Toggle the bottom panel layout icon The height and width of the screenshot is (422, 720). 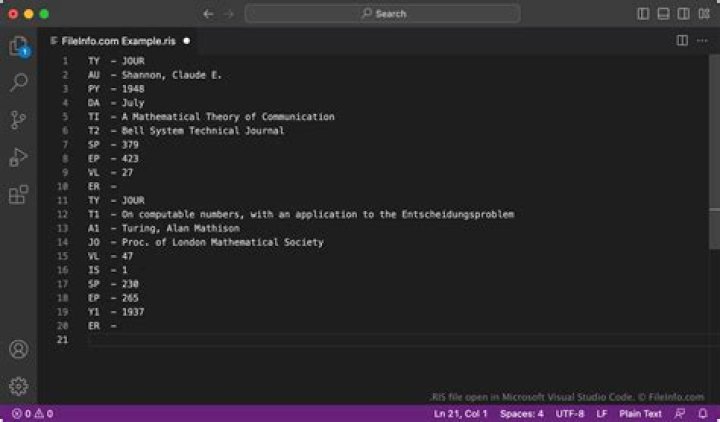tap(664, 14)
